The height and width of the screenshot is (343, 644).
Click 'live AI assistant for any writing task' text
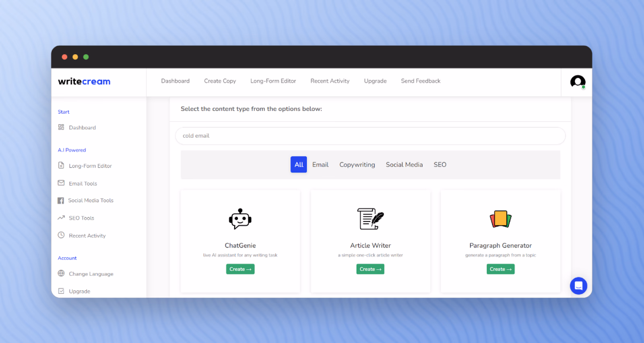[x=240, y=255]
